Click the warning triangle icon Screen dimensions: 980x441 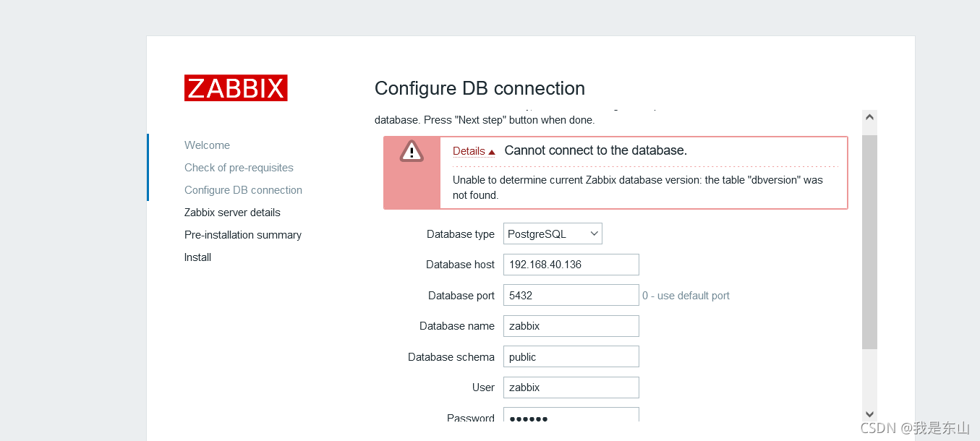[x=412, y=151]
